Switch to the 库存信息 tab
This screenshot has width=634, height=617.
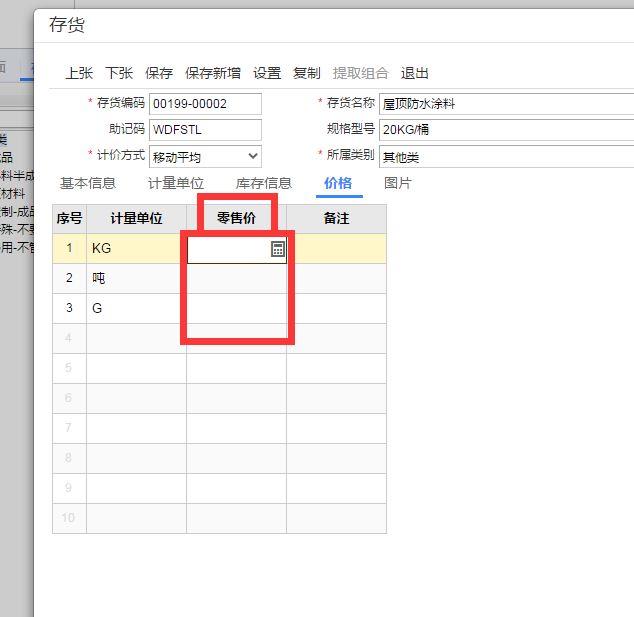click(264, 183)
